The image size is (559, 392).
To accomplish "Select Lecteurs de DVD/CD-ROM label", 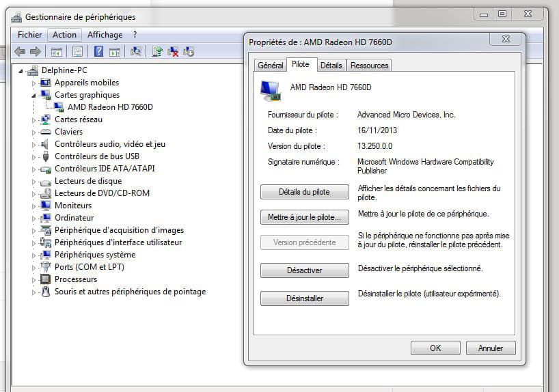I will [x=102, y=193].
